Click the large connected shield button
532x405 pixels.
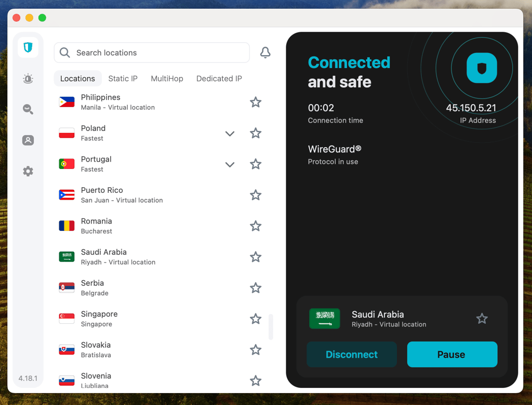[482, 68]
